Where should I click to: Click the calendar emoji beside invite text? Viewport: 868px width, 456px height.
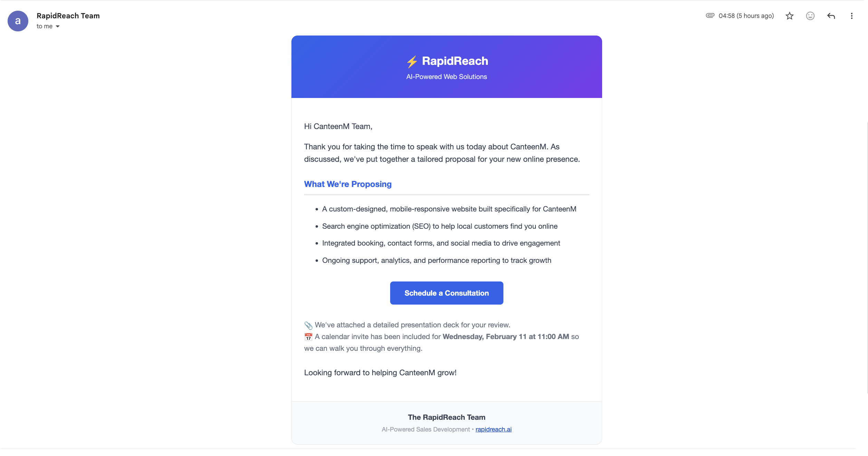(x=308, y=337)
